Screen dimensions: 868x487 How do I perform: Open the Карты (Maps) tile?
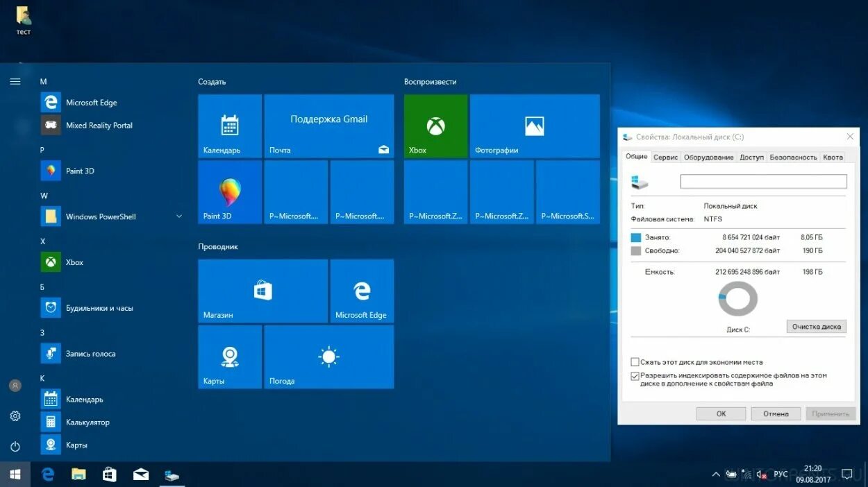(229, 357)
